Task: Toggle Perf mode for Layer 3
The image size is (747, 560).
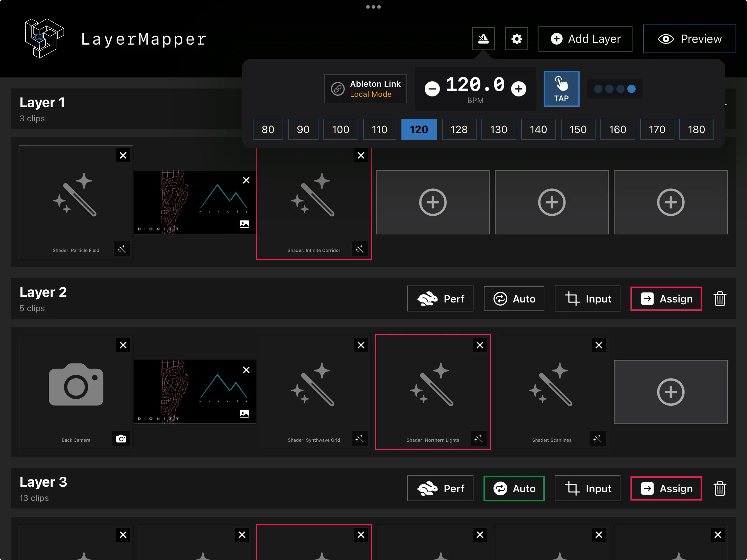Action: point(440,488)
